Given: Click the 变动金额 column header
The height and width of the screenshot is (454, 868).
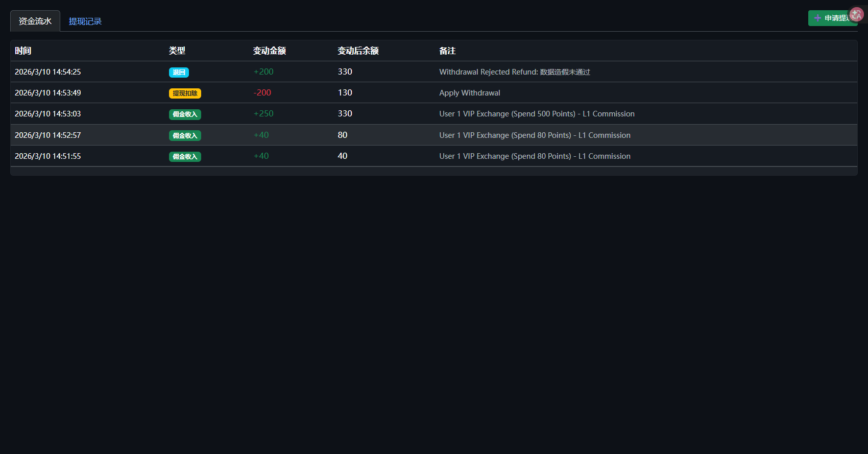Looking at the screenshot, I should click(270, 51).
